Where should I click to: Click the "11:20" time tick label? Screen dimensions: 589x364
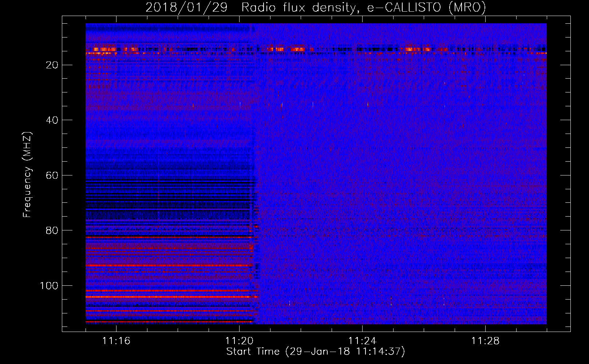tap(239, 341)
